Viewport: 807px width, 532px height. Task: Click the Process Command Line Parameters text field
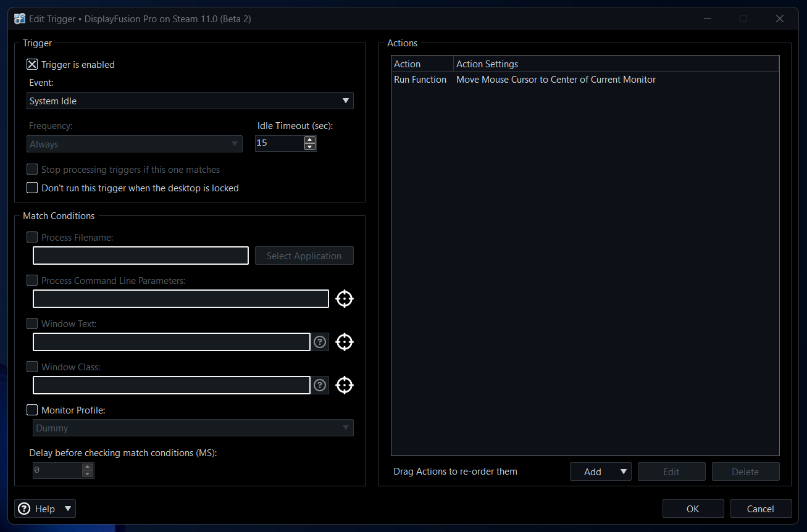[181, 299]
